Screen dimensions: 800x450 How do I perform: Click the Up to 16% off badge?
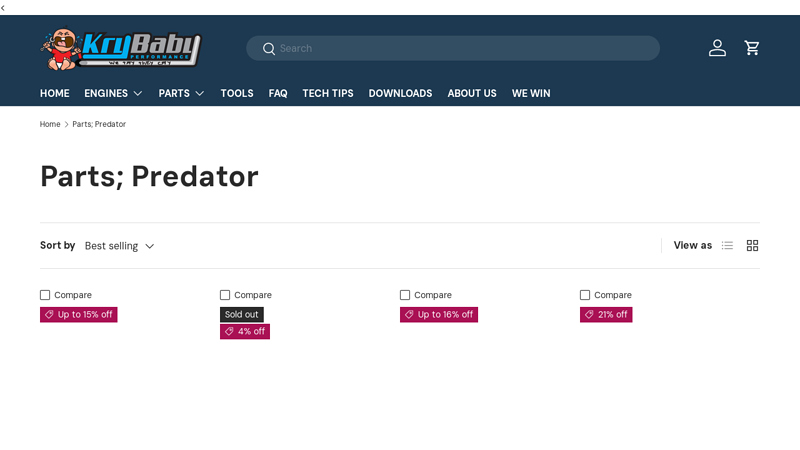439,314
